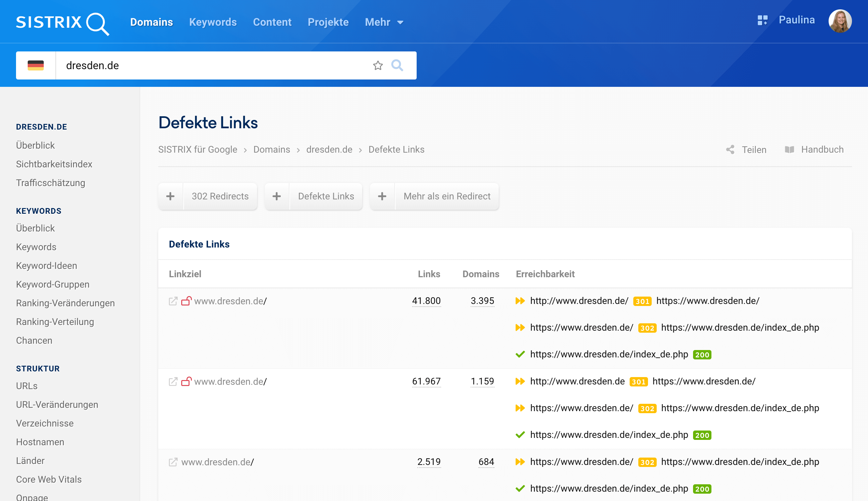Switch to the Keywords top menu
This screenshot has width=868, height=501.
[x=213, y=22]
